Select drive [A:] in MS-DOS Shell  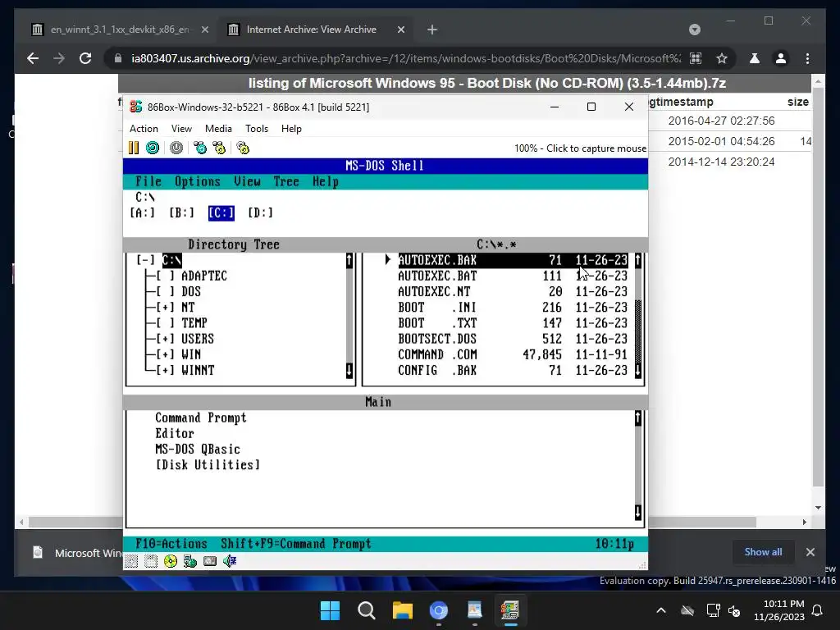(142, 212)
